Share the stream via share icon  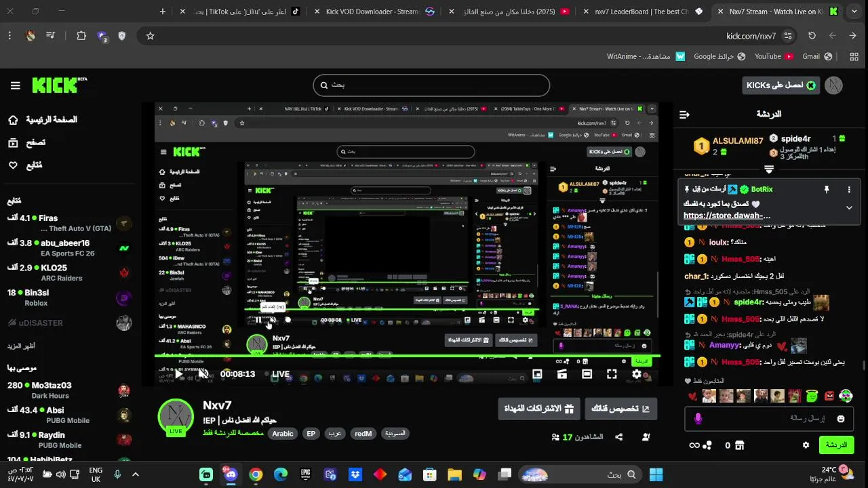(x=619, y=437)
